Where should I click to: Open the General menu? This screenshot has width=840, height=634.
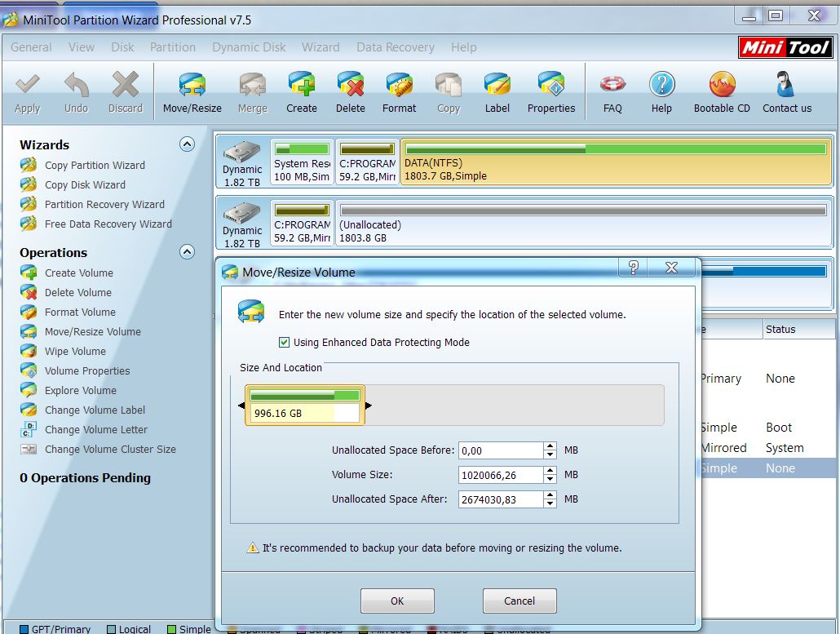(x=31, y=47)
